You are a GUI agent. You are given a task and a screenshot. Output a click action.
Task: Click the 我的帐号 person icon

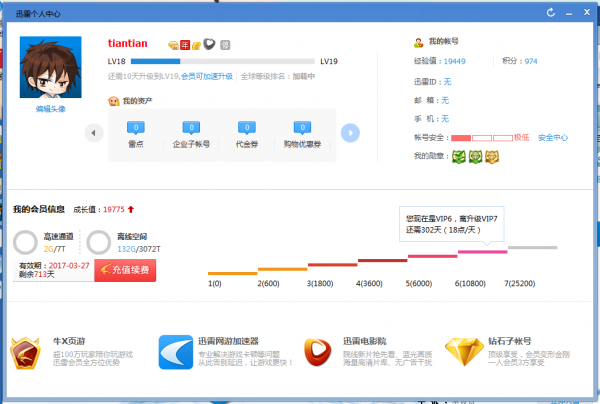point(419,42)
